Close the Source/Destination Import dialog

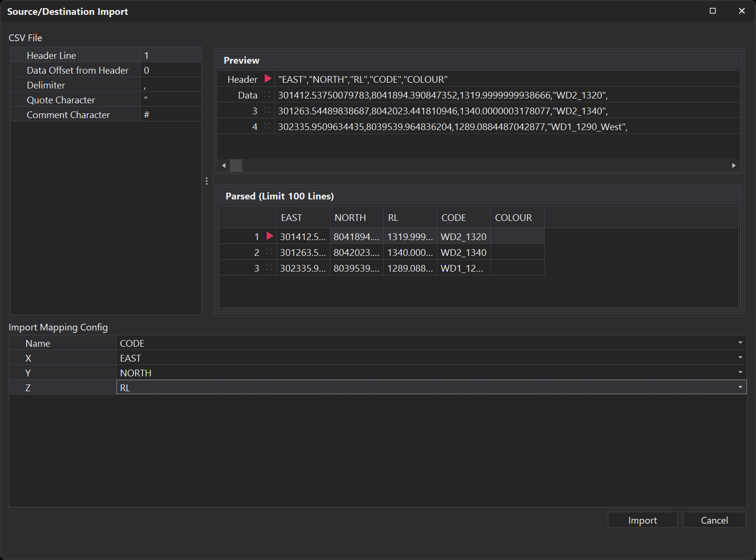pos(742,11)
